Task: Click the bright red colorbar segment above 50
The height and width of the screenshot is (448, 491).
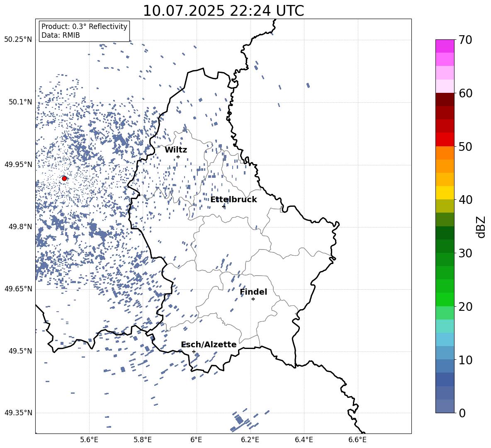Action: tap(445, 140)
